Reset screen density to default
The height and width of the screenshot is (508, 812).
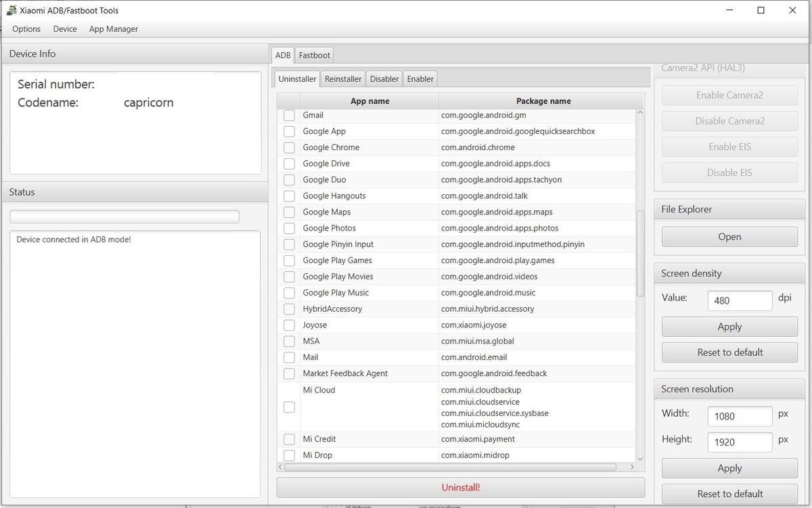[729, 352]
